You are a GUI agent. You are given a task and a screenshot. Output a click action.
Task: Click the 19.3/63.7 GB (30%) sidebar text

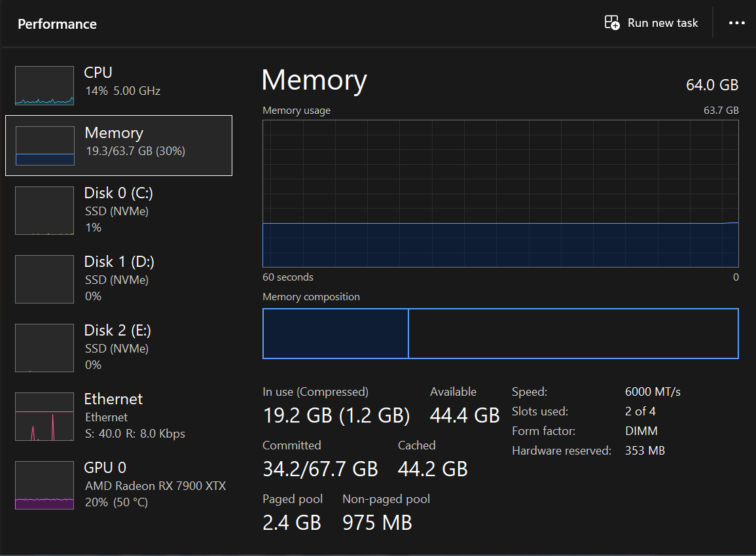point(135,151)
